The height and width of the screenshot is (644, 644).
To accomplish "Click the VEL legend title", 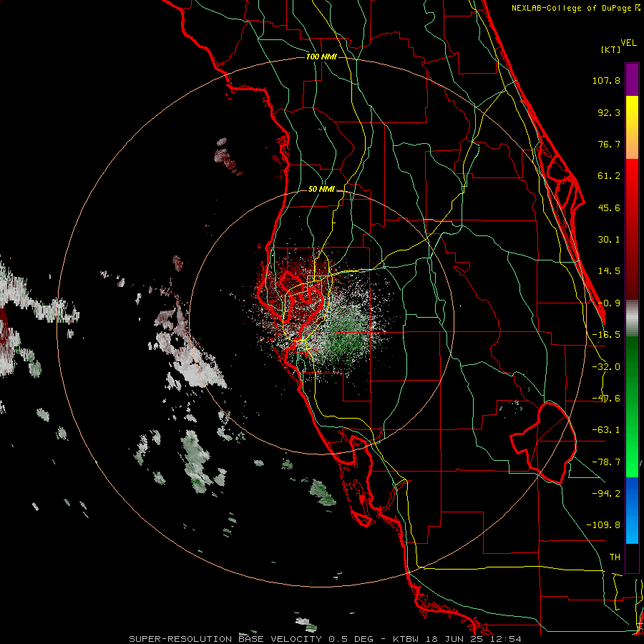I will [628, 43].
